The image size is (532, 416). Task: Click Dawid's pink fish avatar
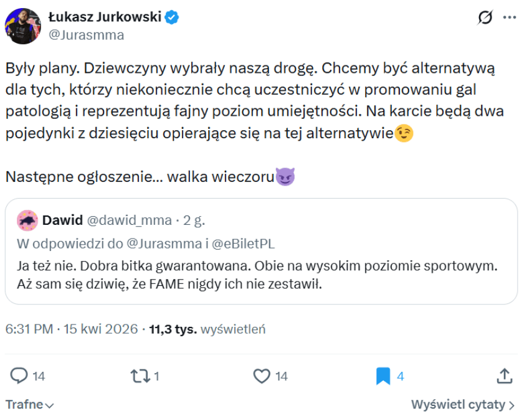[27, 219]
